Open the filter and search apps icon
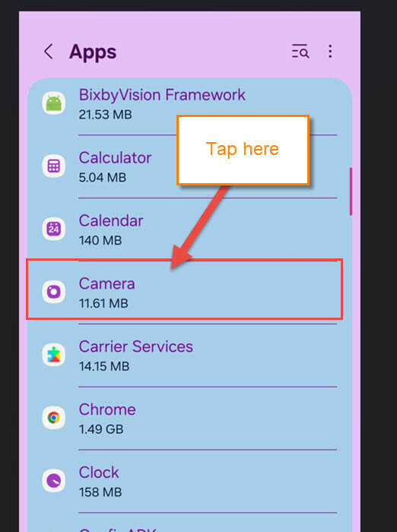Image resolution: width=397 pixels, height=532 pixels. click(x=300, y=52)
